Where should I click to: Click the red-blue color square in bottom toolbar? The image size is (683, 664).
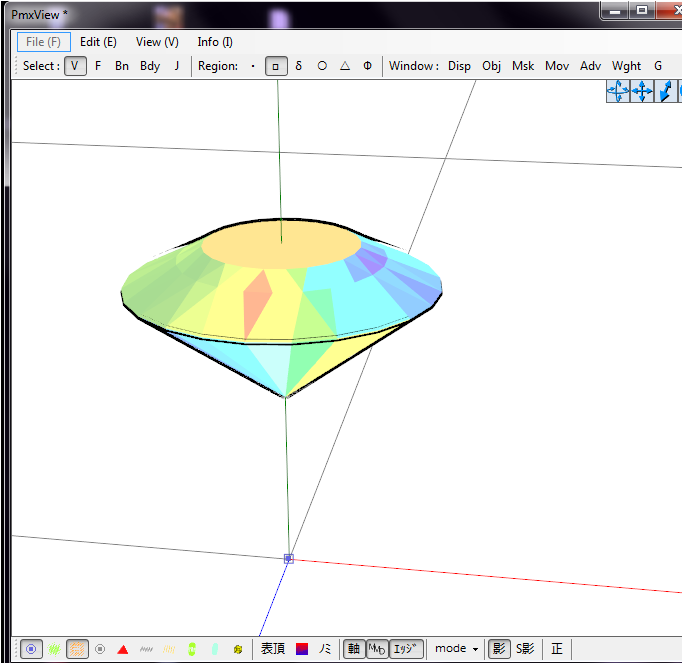(302, 649)
